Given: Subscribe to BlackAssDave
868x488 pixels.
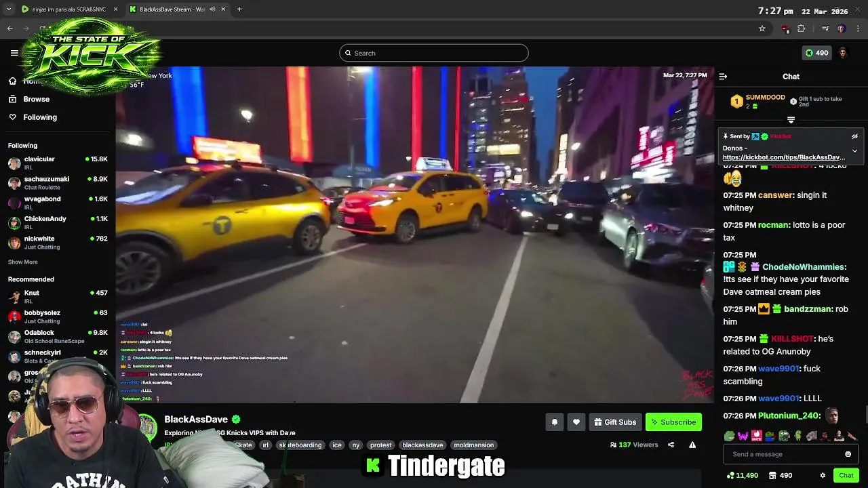Looking at the screenshot, I should 673,422.
